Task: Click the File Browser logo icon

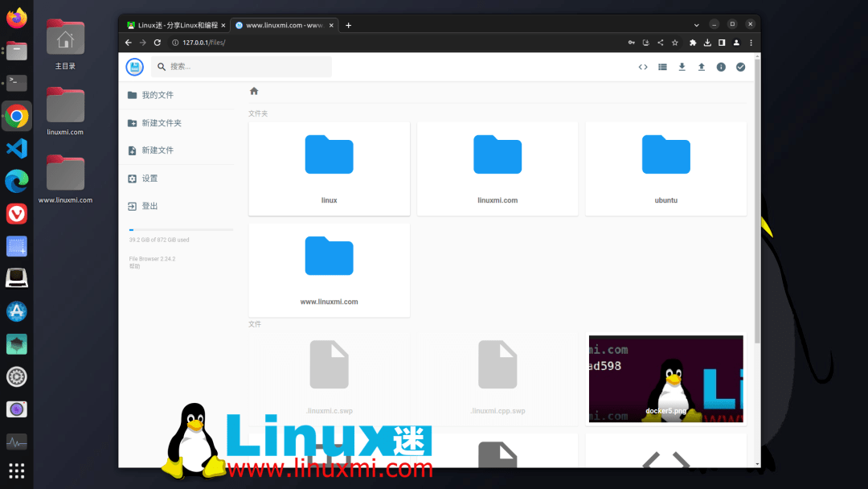Action: click(x=134, y=67)
